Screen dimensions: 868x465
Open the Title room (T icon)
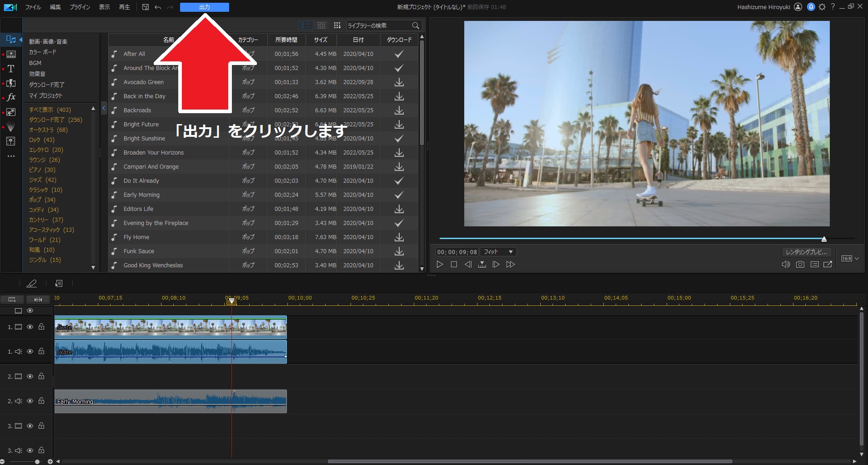(11, 69)
